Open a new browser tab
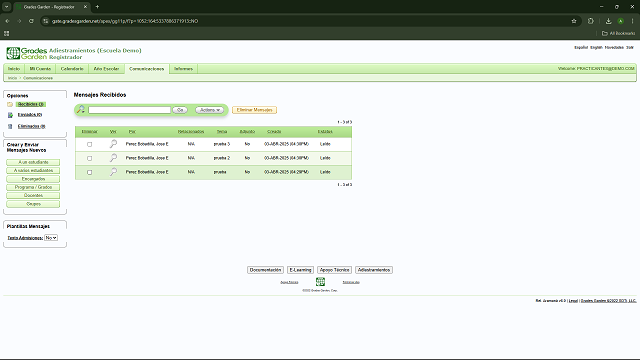 coord(97,7)
